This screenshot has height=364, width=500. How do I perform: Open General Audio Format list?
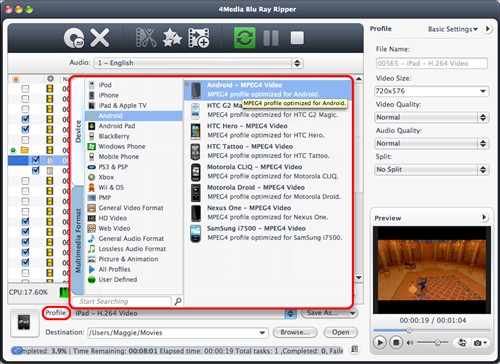click(x=133, y=239)
